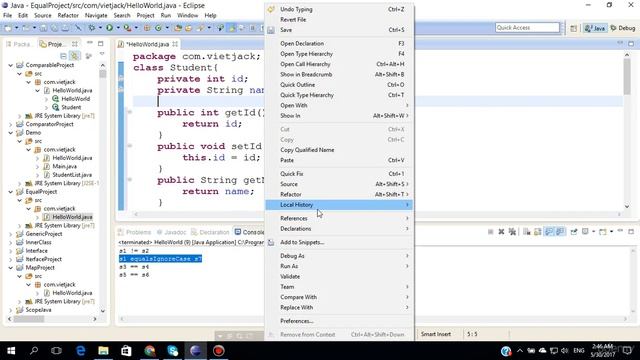
Task: Toggle Link with Editor in Project Explorer
Action: pyautogui.click(x=74, y=56)
